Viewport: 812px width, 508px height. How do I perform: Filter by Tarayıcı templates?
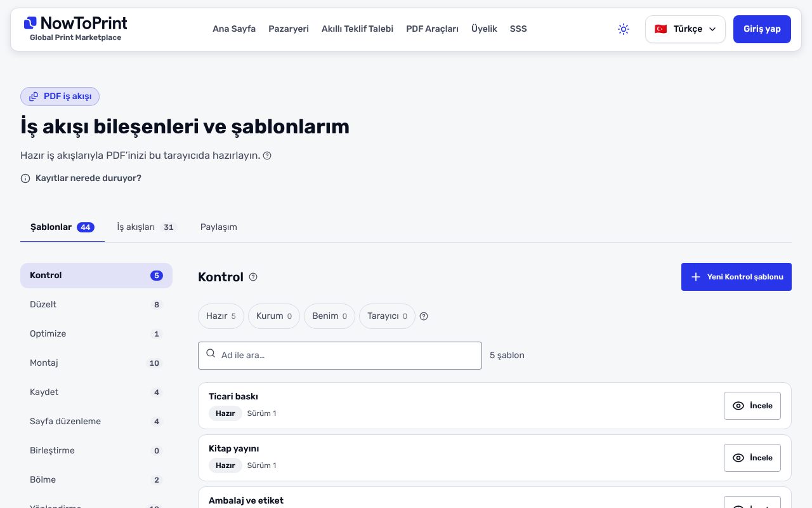point(387,316)
